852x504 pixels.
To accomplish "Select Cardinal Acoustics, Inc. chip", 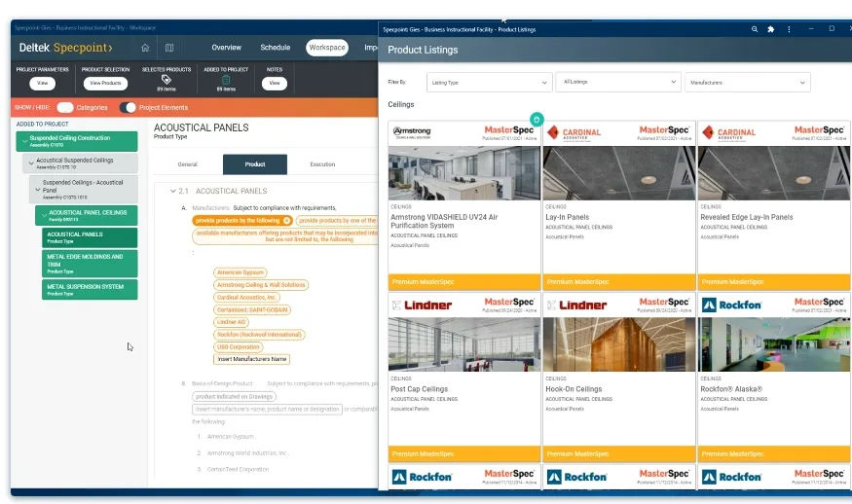I will click(247, 298).
